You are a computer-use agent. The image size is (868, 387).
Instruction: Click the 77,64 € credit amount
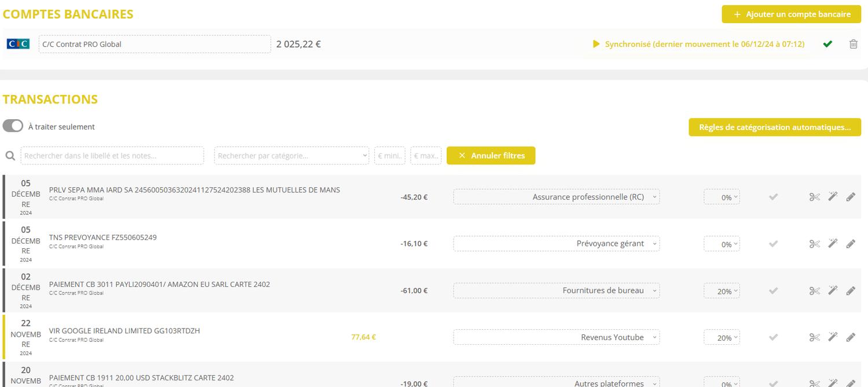[x=363, y=337]
